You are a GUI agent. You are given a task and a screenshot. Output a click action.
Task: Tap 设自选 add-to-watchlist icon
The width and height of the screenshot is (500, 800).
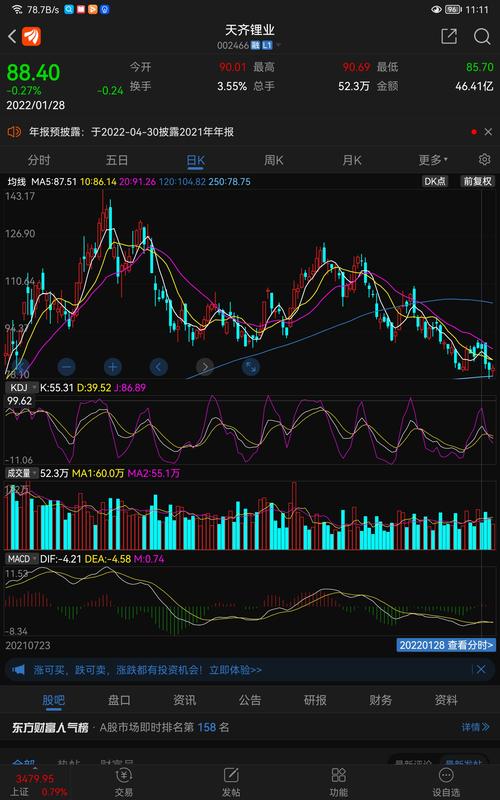[x=446, y=781]
